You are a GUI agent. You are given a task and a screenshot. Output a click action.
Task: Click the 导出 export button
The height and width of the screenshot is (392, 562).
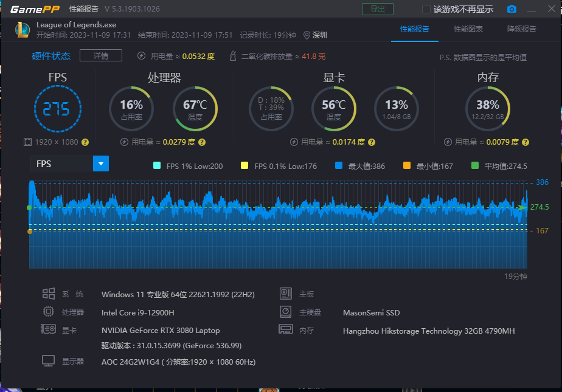pos(378,9)
